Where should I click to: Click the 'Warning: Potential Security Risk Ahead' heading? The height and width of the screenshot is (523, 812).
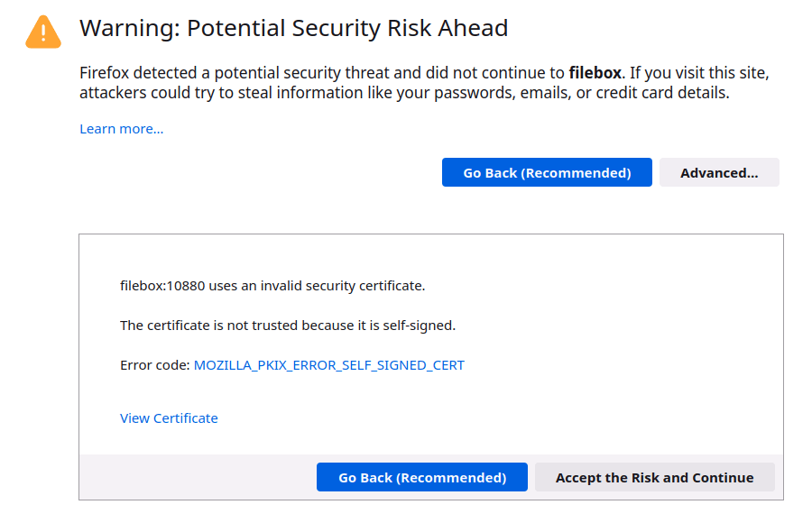pyautogui.click(x=294, y=29)
